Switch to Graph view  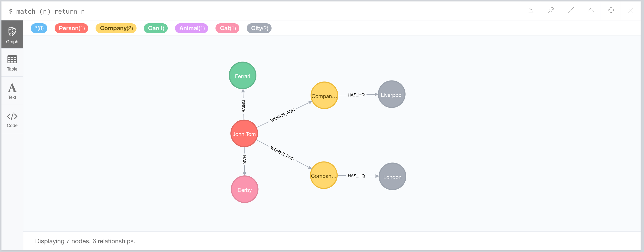click(x=12, y=35)
